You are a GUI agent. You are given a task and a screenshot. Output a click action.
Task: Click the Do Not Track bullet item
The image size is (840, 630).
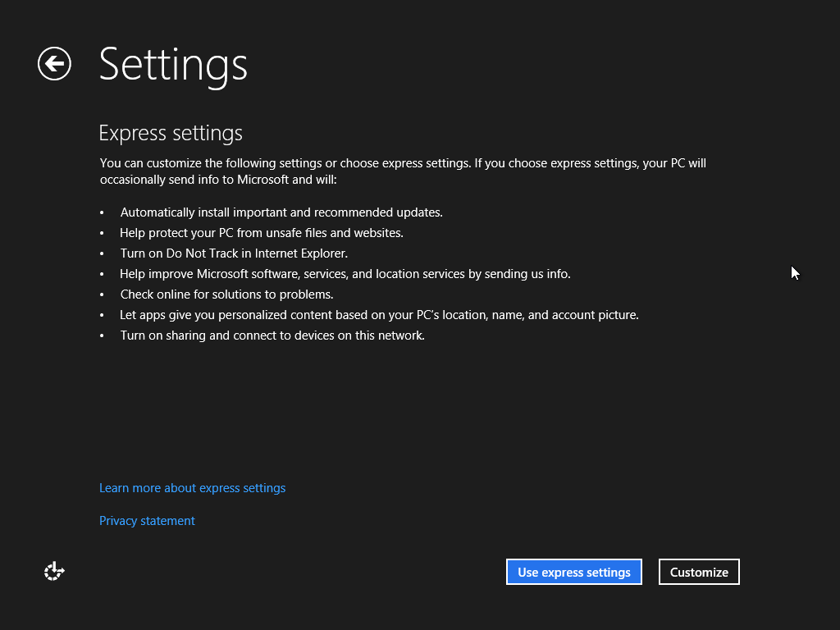pos(234,253)
